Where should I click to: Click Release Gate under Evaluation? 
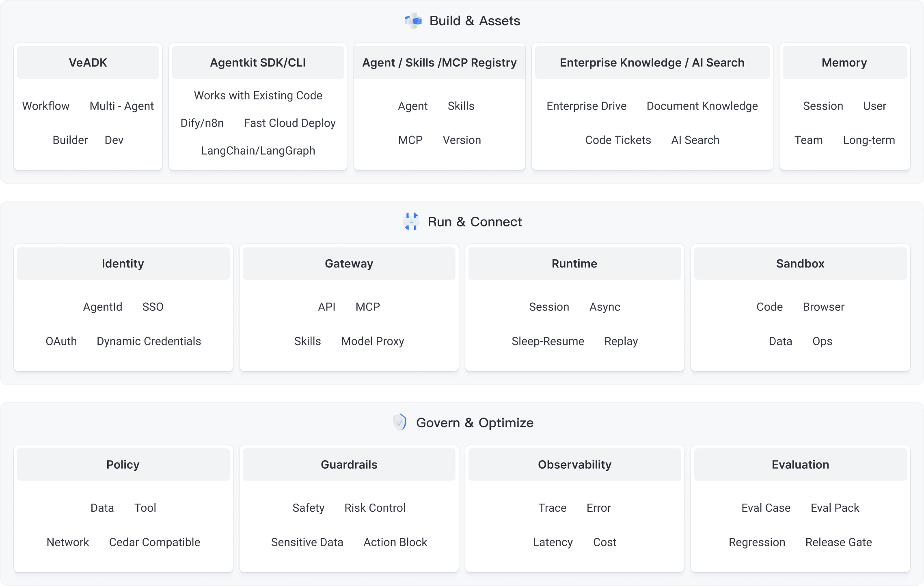tap(839, 542)
